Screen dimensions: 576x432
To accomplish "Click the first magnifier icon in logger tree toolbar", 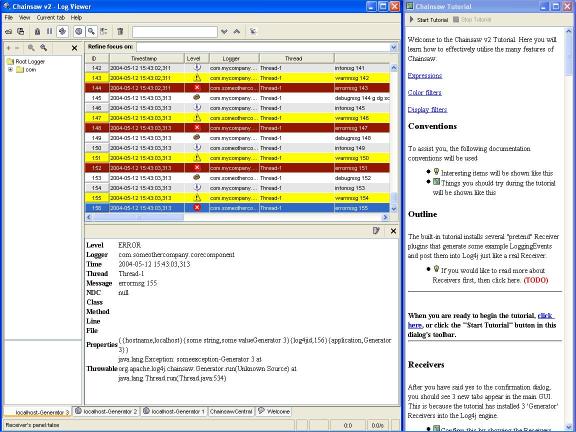I will coord(31,48).
